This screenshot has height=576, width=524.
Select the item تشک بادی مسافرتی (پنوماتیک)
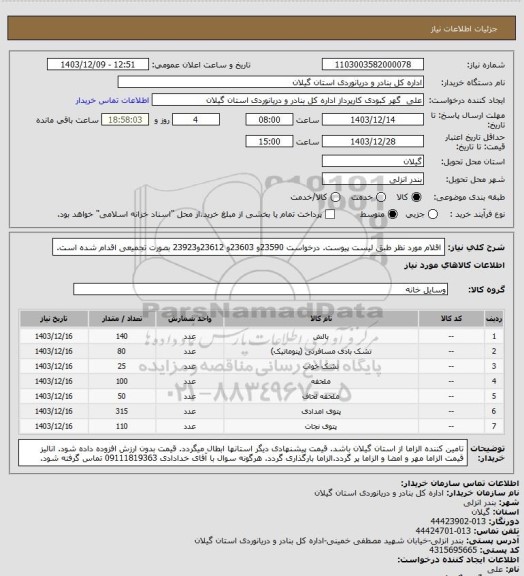[x=321, y=351]
